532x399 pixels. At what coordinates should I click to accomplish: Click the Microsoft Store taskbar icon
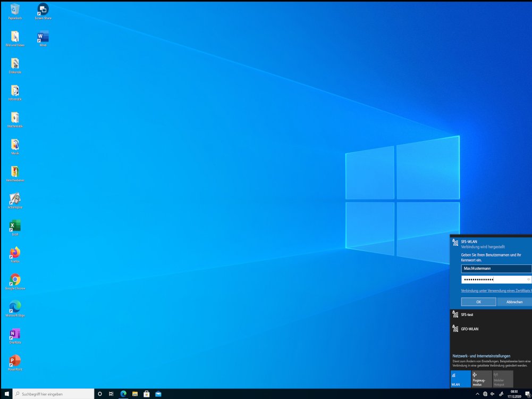point(147,394)
